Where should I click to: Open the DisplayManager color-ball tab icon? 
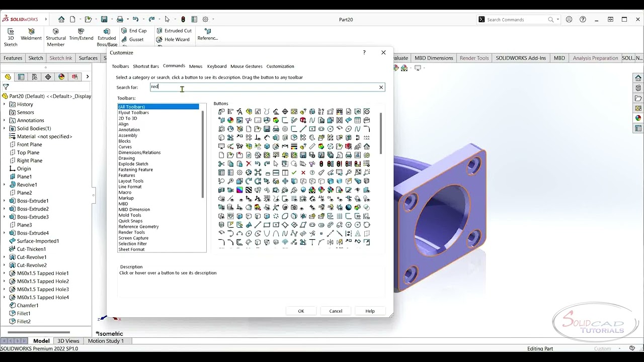pos(61,77)
